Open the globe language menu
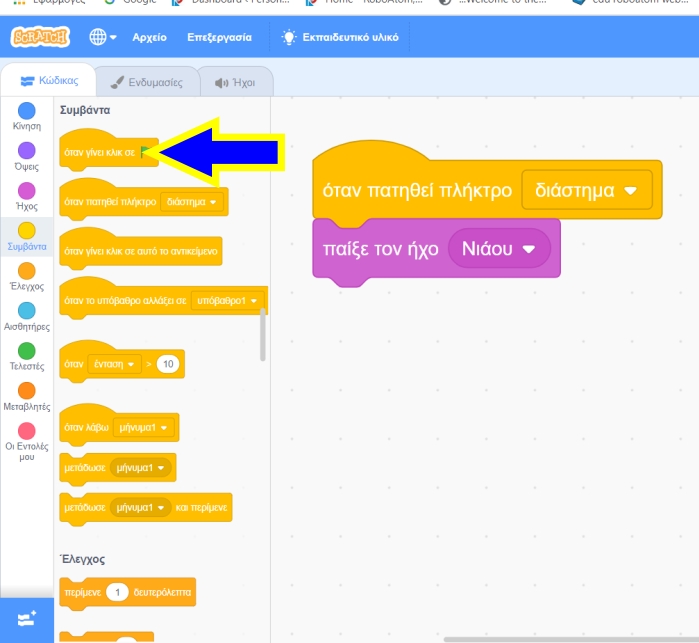The width and height of the screenshot is (699, 643). coord(102,37)
